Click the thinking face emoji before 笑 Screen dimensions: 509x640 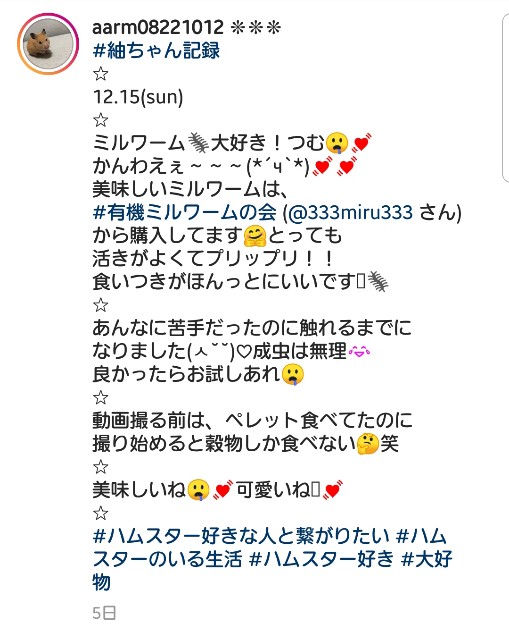(367, 444)
